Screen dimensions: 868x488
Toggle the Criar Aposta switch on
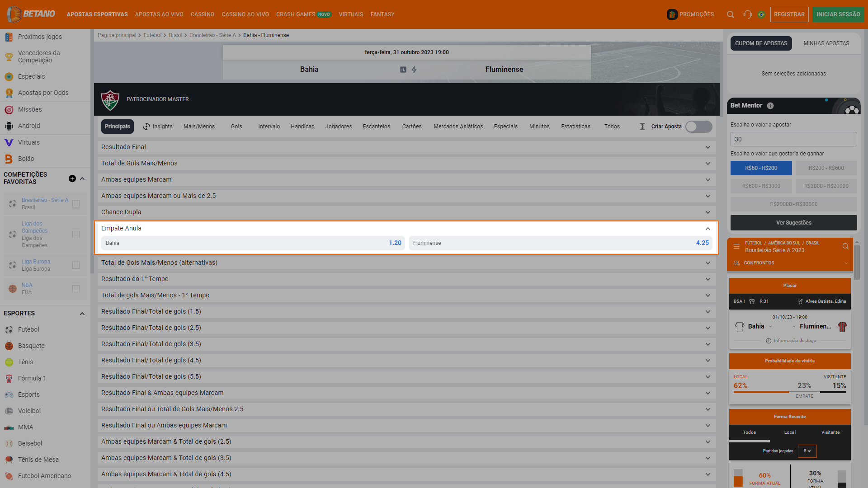[698, 127]
